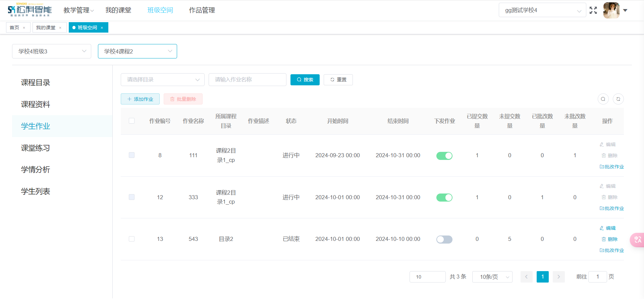The image size is (644, 299).
Task: Enable 下发作业 switch for assignment 543
Action: [444, 239]
